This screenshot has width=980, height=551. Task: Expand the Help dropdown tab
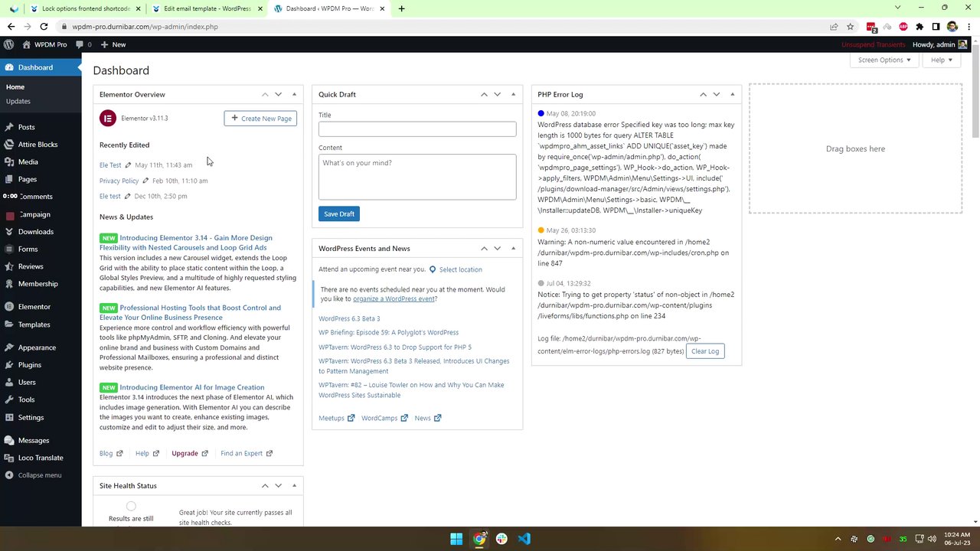(x=942, y=60)
